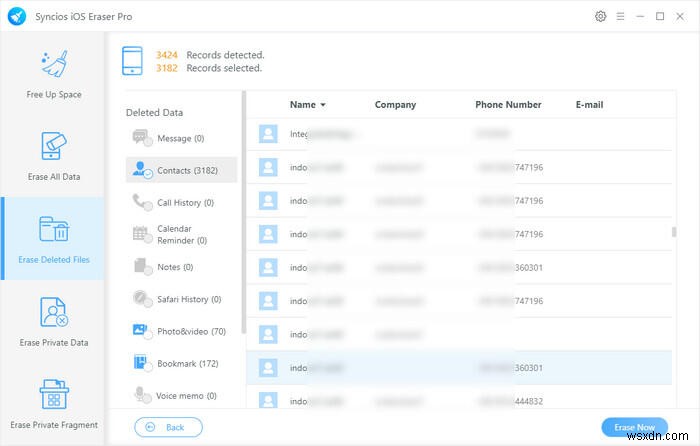This screenshot has width=700, height=446.
Task: Click the Syncios logo icon
Action: pos(17,17)
